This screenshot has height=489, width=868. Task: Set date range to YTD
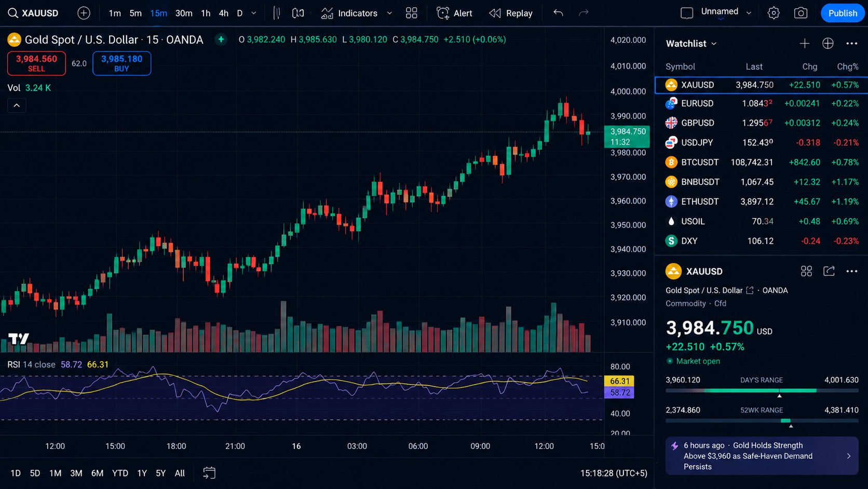pyautogui.click(x=120, y=473)
